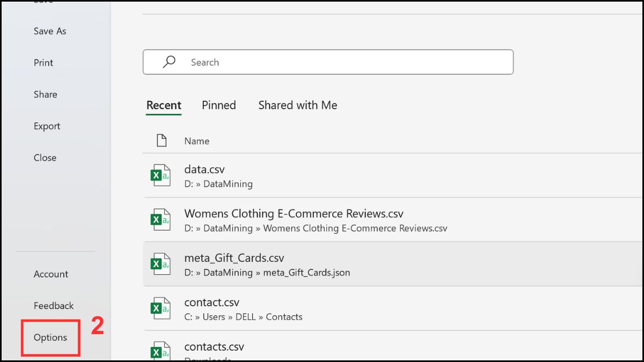The height and width of the screenshot is (362, 644).
Task: Switch to the Pinned tab
Action: coord(218,105)
